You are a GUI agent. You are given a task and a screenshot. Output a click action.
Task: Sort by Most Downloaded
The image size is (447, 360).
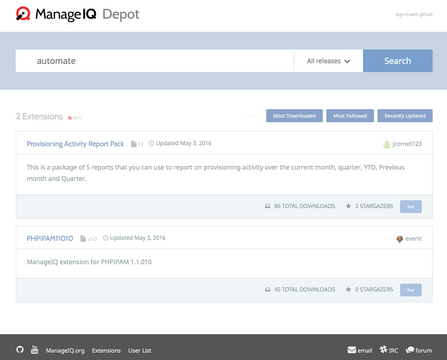[294, 116]
